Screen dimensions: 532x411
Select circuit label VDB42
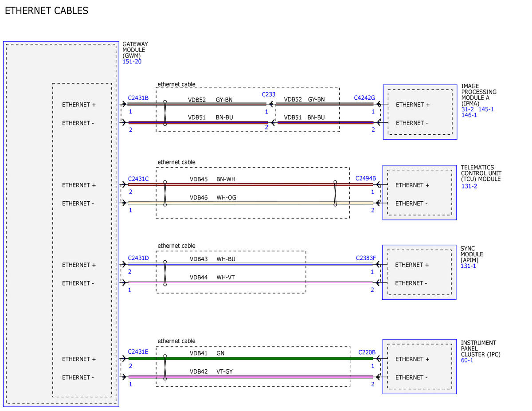(x=199, y=372)
